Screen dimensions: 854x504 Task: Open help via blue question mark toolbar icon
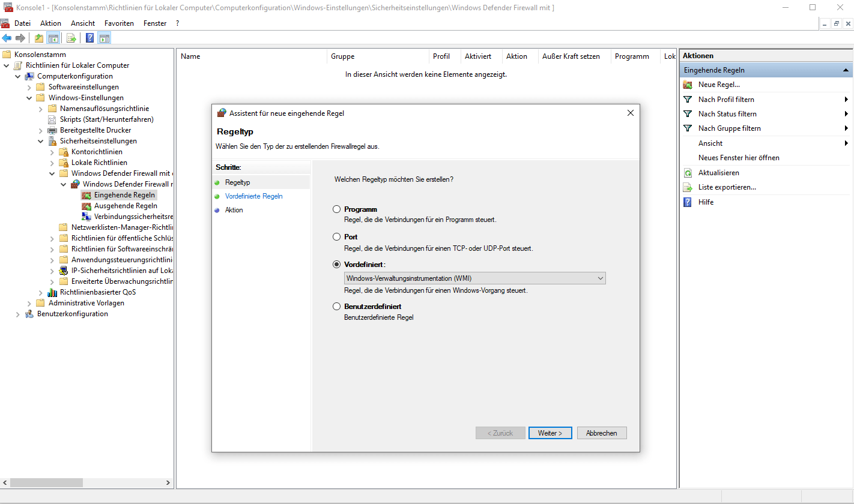(89, 38)
